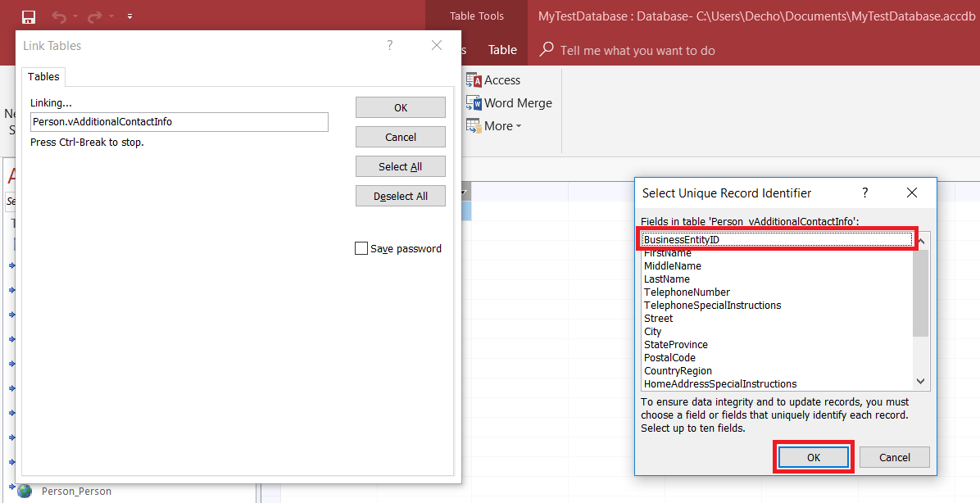Click the Linking table name text field
This screenshot has height=503, width=980.
point(179,122)
